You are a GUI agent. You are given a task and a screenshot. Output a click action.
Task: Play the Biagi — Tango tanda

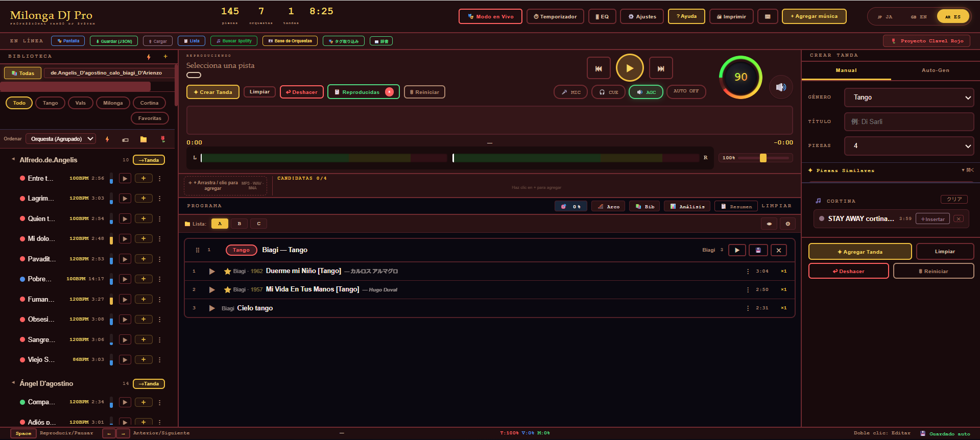737,250
